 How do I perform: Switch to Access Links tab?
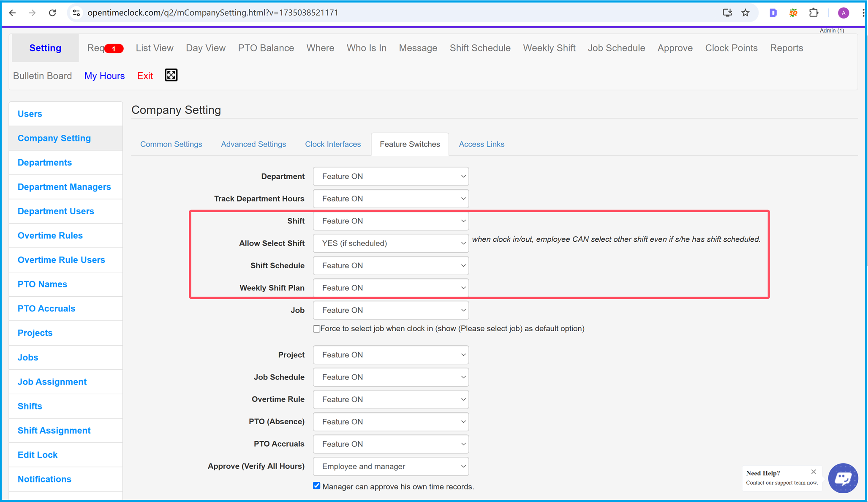pyautogui.click(x=482, y=144)
